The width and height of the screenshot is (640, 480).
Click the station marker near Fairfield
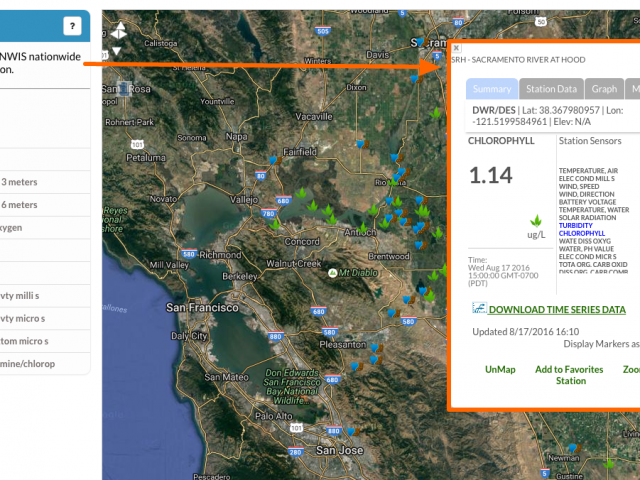coord(276,160)
